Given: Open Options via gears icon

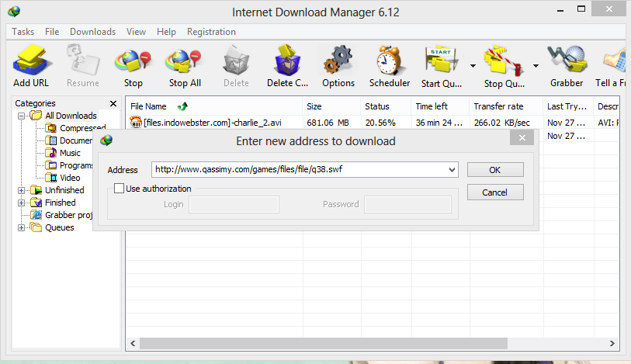Looking at the screenshot, I should pos(338,61).
